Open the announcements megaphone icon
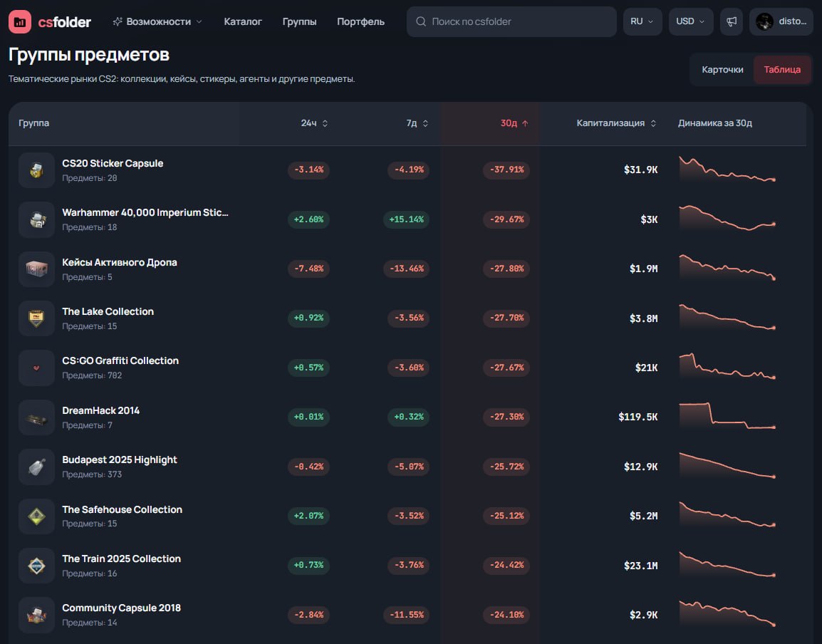The image size is (822, 644). (732, 21)
